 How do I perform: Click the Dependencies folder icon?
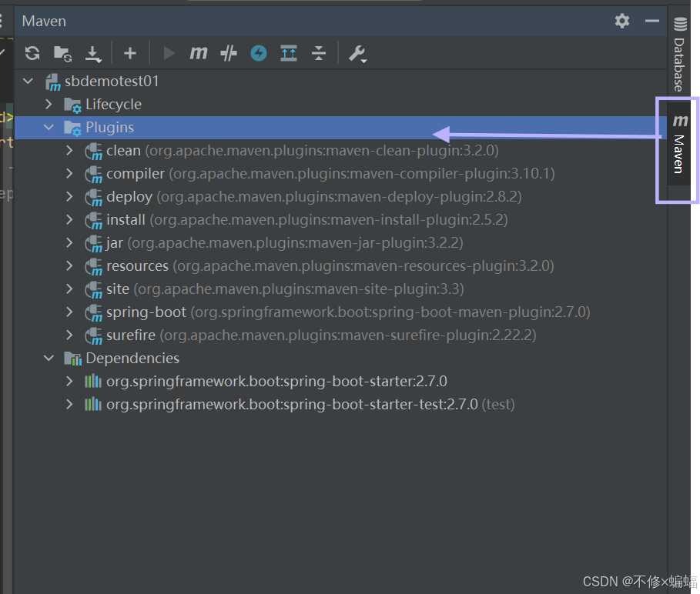click(x=72, y=359)
